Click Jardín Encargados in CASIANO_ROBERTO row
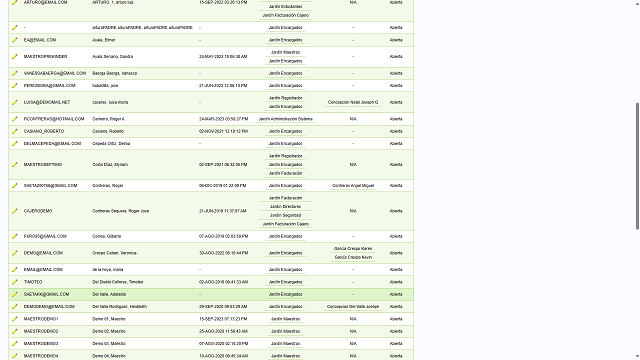 (x=285, y=131)
